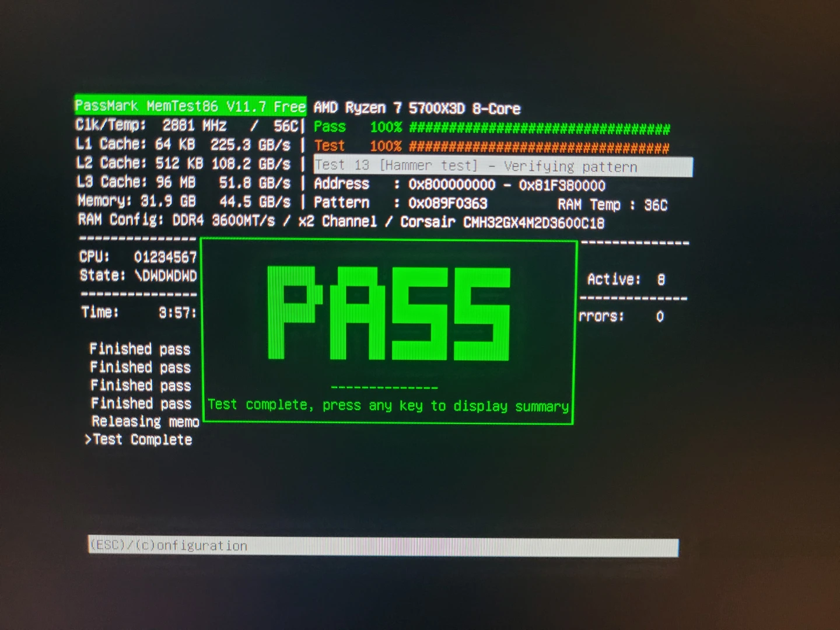Image resolution: width=840 pixels, height=630 pixels.
Task: Click the State indicator row
Action: [x=138, y=275]
